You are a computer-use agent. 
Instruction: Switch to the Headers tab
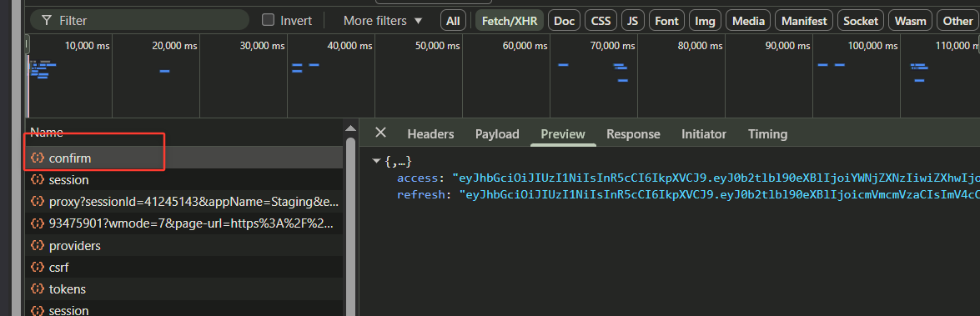pos(430,133)
